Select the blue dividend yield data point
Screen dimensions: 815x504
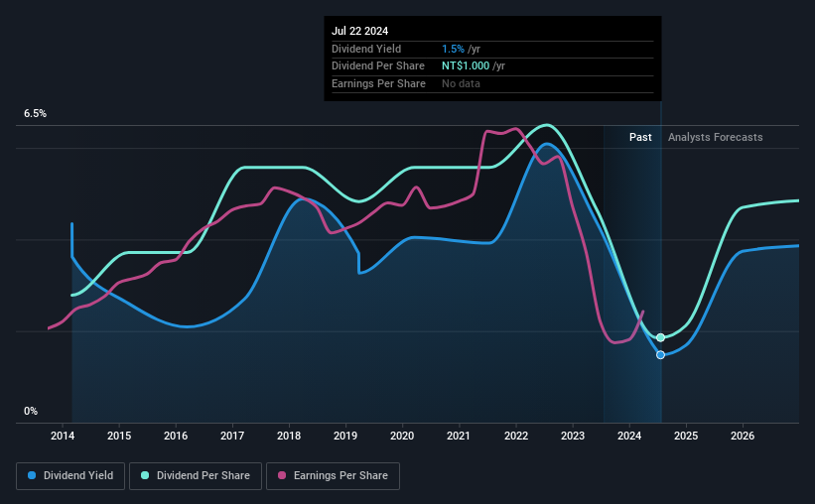[x=660, y=355]
